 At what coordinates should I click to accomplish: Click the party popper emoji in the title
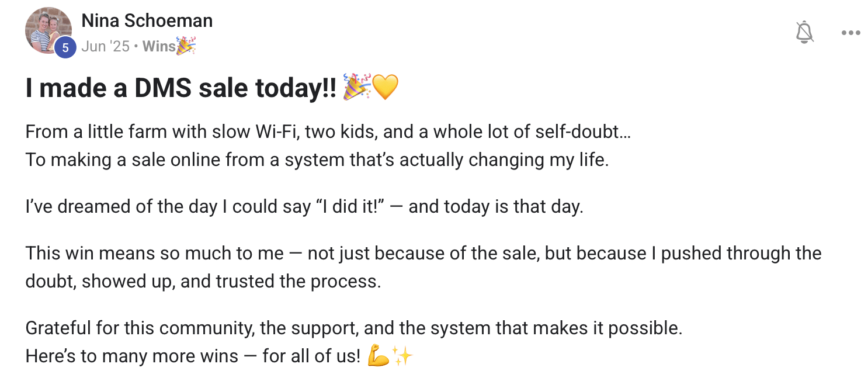point(356,87)
